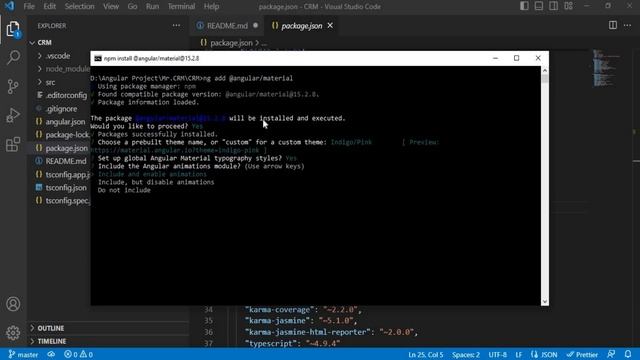The height and width of the screenshot is (360, 640).
Task: Click 'Include, but disable animations' option
Action: (x=156, y=182)
